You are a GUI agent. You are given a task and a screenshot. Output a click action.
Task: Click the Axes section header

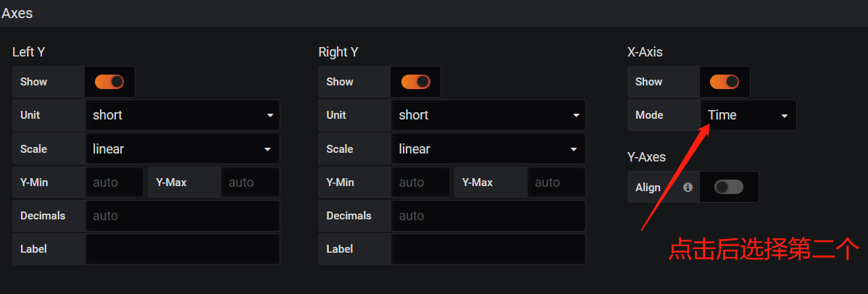click(17, 13)
